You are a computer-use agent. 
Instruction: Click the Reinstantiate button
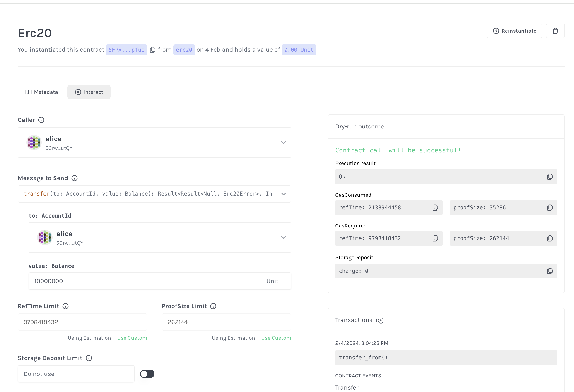click(x=514, y=31)
